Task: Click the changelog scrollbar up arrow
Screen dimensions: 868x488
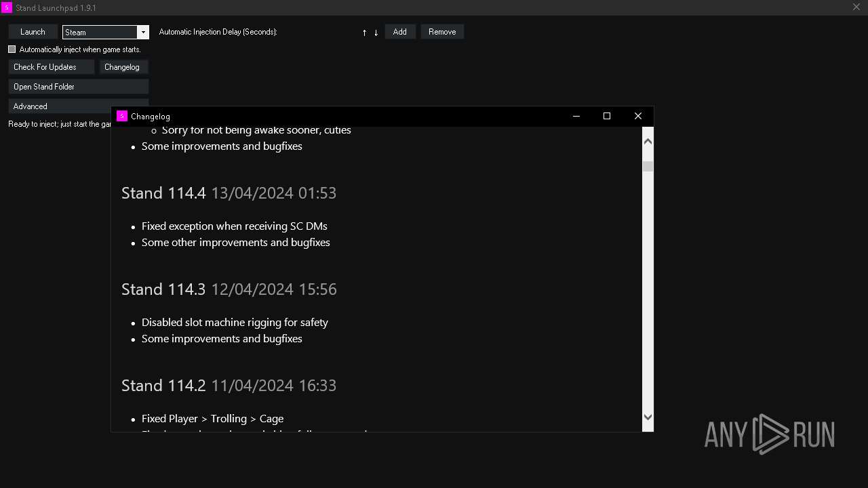Action: coord(648,141)
